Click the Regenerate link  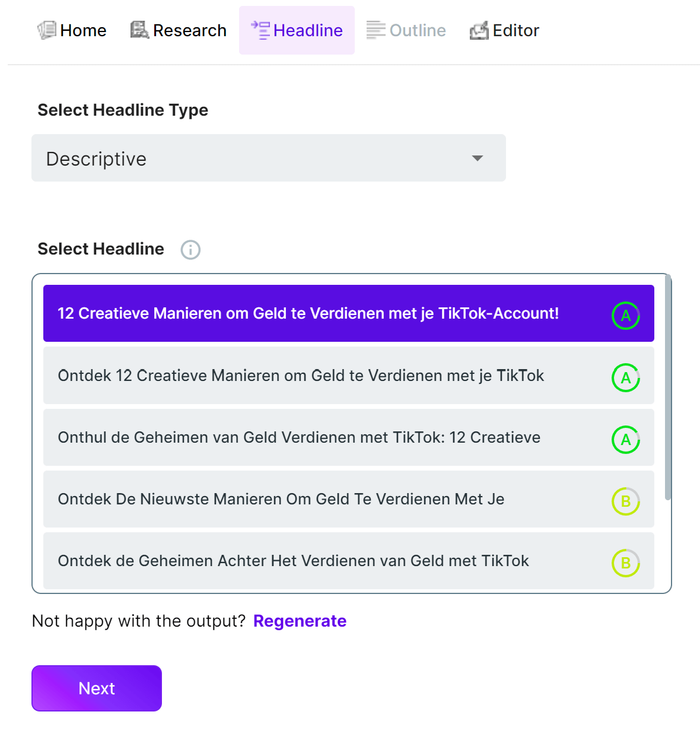tap(300, 621)
